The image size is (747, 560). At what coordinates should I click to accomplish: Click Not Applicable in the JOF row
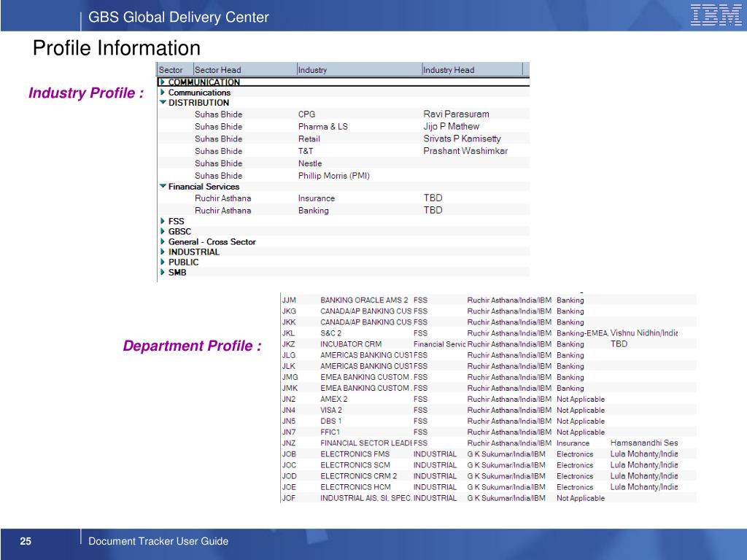pyautogui.click(x=580, y=497)
